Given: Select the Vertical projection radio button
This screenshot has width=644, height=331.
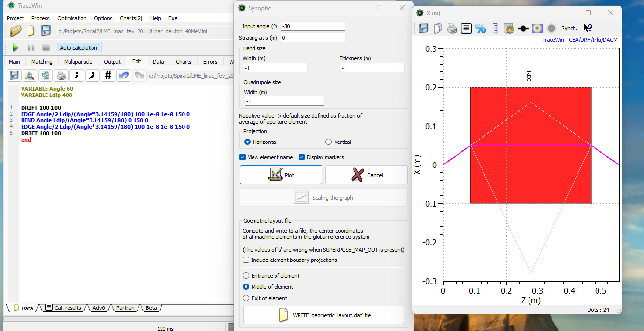Looking at the screenshot, I should coord(328,142).
